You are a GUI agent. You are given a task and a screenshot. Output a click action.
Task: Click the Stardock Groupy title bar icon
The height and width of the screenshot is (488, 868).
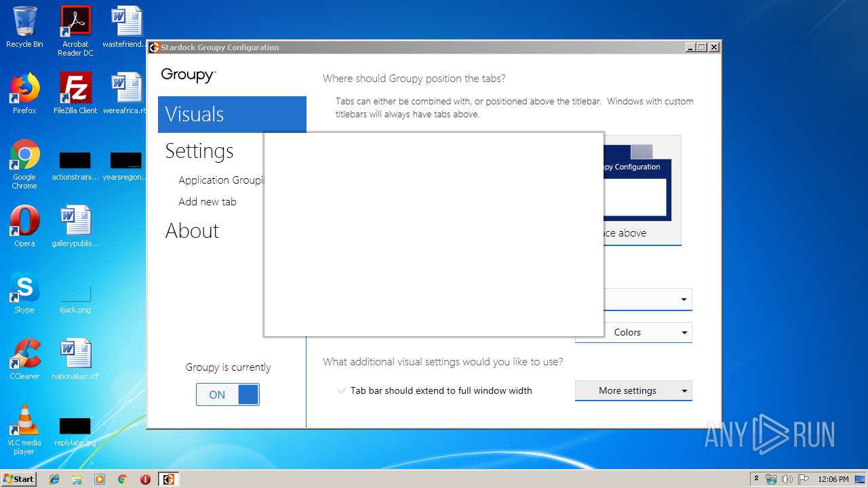154,47
